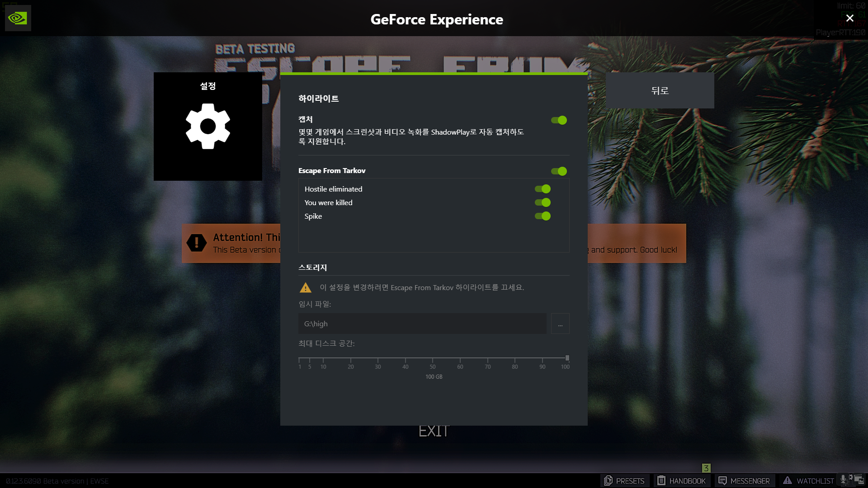868x488 pixels.
Task: Open the Handbook clipboard icon
Action: click(x=661, y=481)
